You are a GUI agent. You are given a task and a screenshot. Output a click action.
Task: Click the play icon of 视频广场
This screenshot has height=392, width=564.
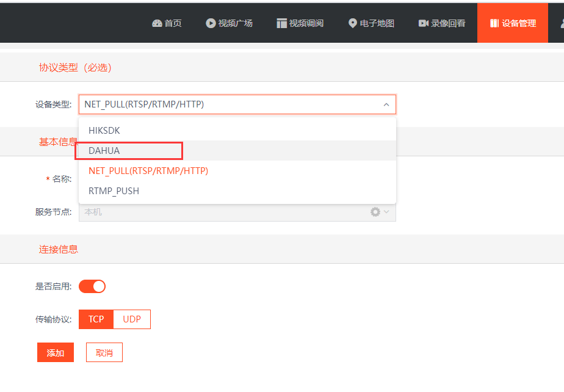pyautogui.click(x=211, y=23)
